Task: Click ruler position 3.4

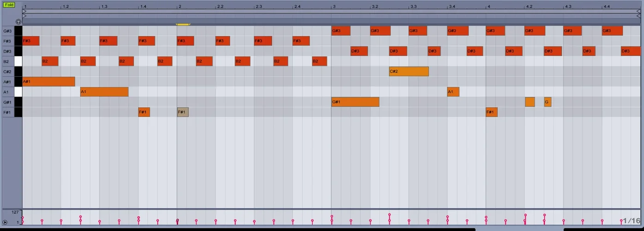Action: point(452,6)
